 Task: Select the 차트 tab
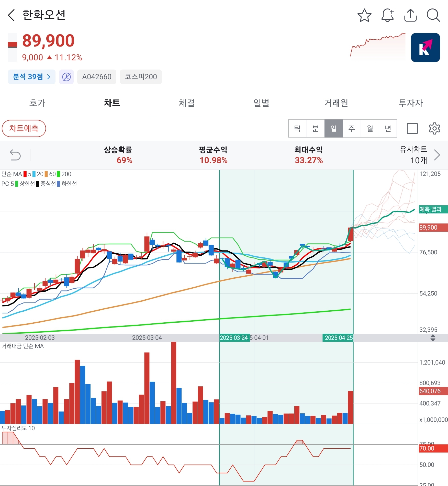pos(112,103)
